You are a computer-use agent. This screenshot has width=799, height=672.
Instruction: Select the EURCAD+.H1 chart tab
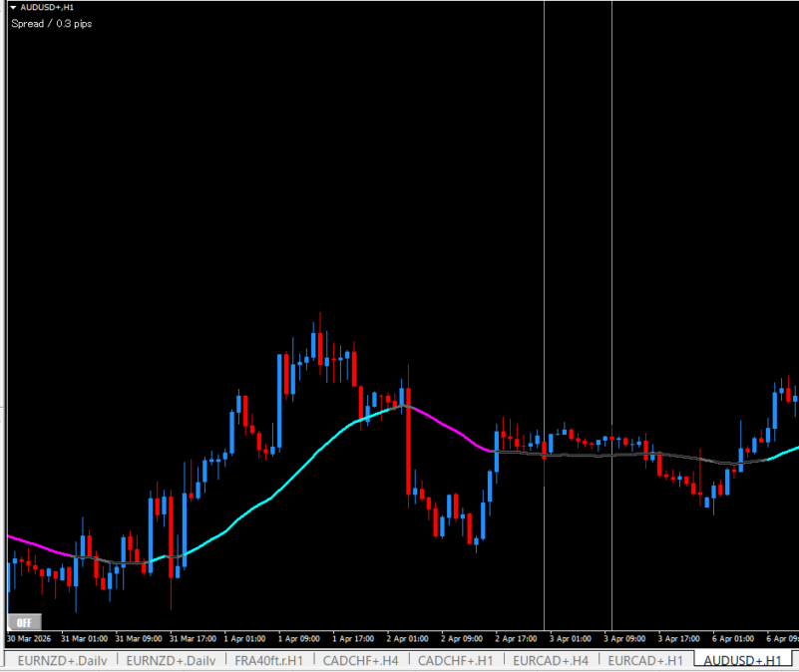point(646,660)
